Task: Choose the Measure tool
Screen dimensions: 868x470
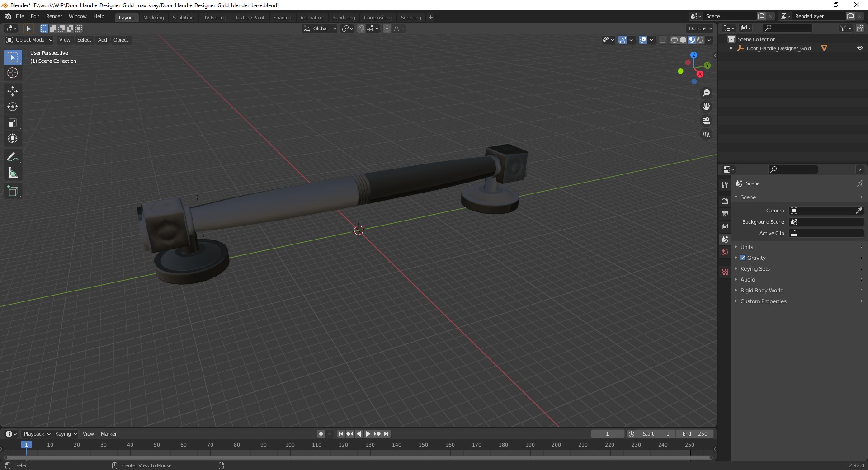Action: tap(13, 173)
